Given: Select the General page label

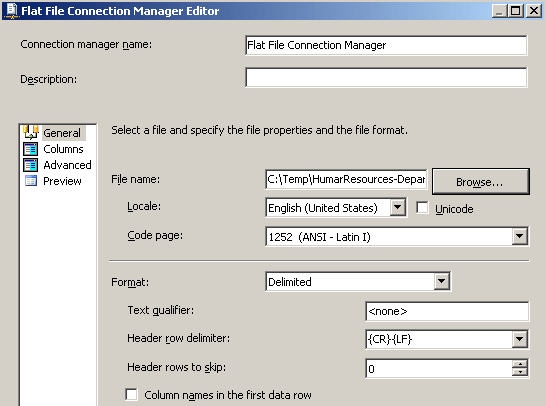Looking at the screenshot, I should 62,133.
